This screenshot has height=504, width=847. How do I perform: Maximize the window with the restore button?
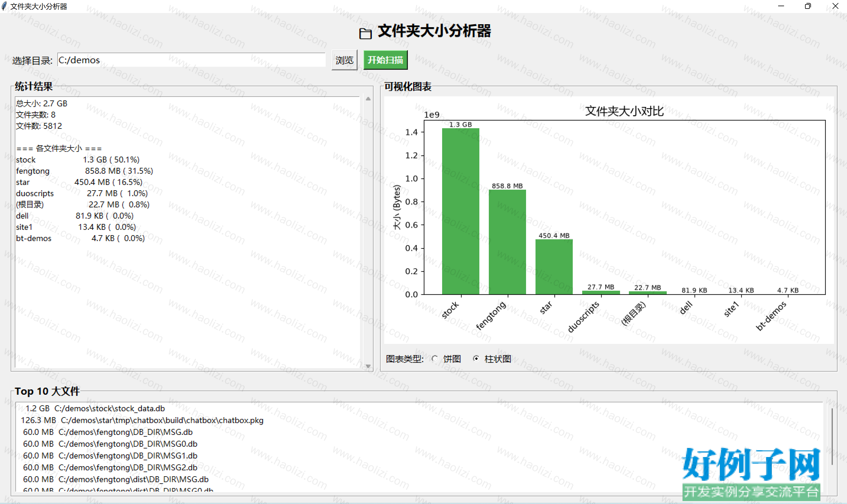808,6
